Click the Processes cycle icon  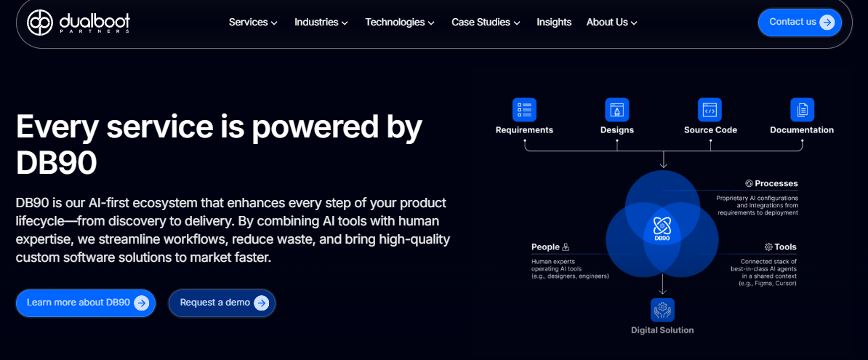(x=749, y=183)
